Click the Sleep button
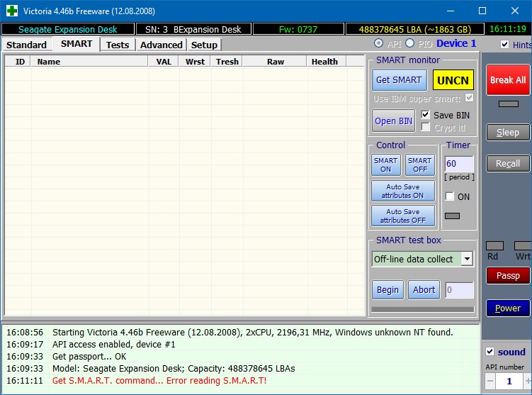This screenshot has height=395, width=532. pos(508,133)
